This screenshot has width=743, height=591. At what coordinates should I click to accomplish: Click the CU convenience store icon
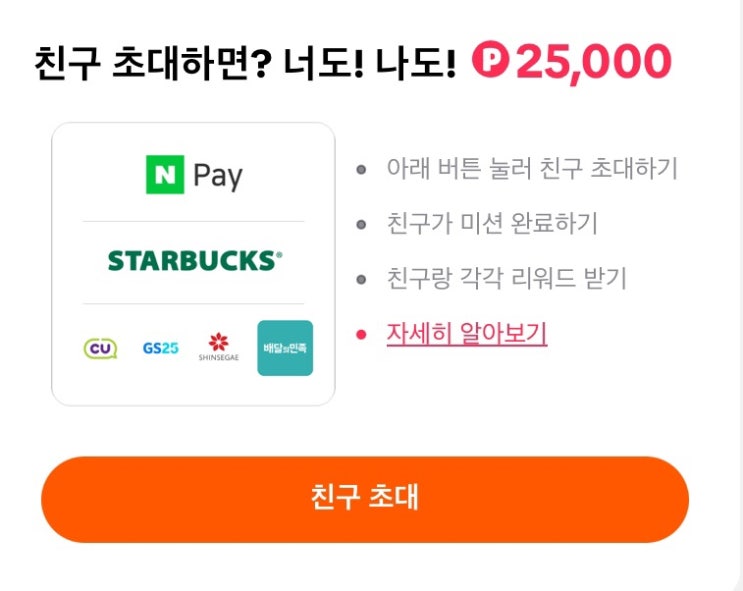[100, 348]
